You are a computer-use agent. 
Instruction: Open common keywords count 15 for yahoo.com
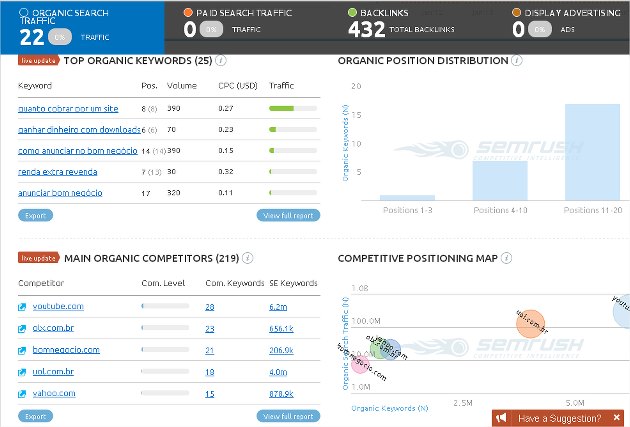(210, 394)
